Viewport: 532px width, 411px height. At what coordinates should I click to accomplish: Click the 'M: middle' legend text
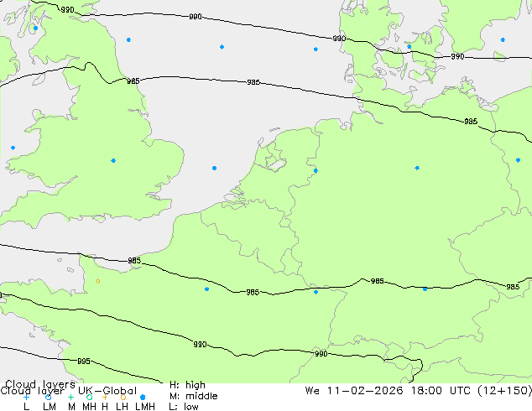[193, 396]
